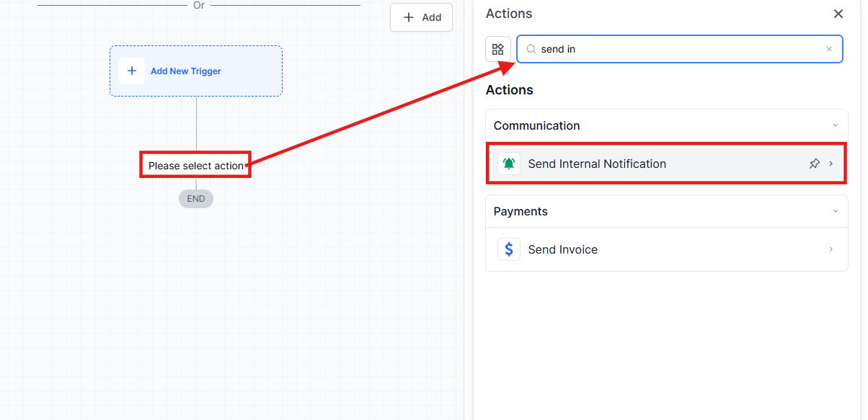
Task: Close the Actions panel
Action: [838, 14]
